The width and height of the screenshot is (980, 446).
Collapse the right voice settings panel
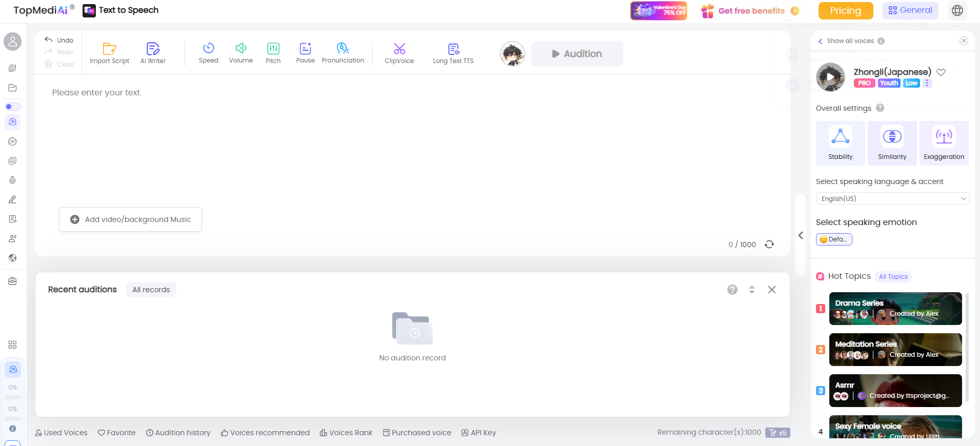pos(801,235)
